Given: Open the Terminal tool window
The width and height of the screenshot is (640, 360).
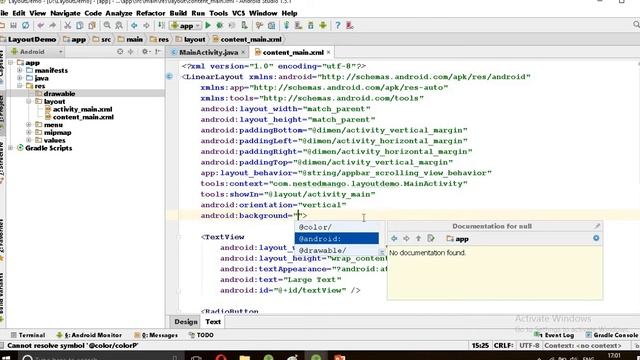Looking at the screenshot, I should click(28, 335).
